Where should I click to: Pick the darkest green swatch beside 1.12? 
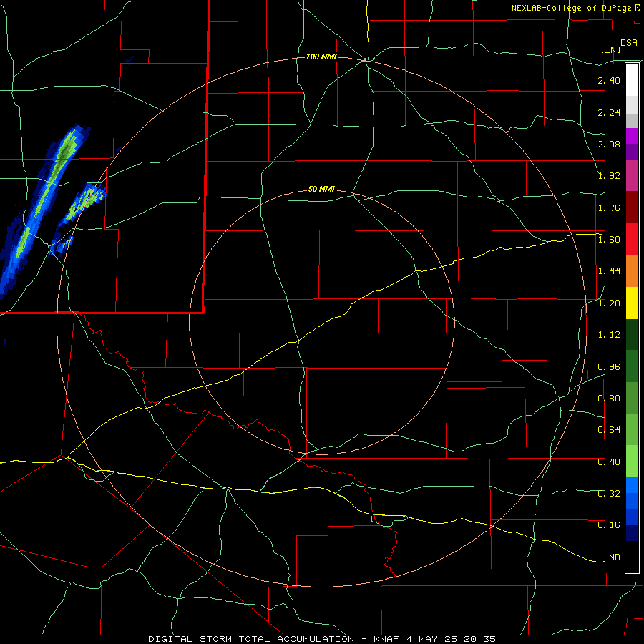[x=633, y=335]
